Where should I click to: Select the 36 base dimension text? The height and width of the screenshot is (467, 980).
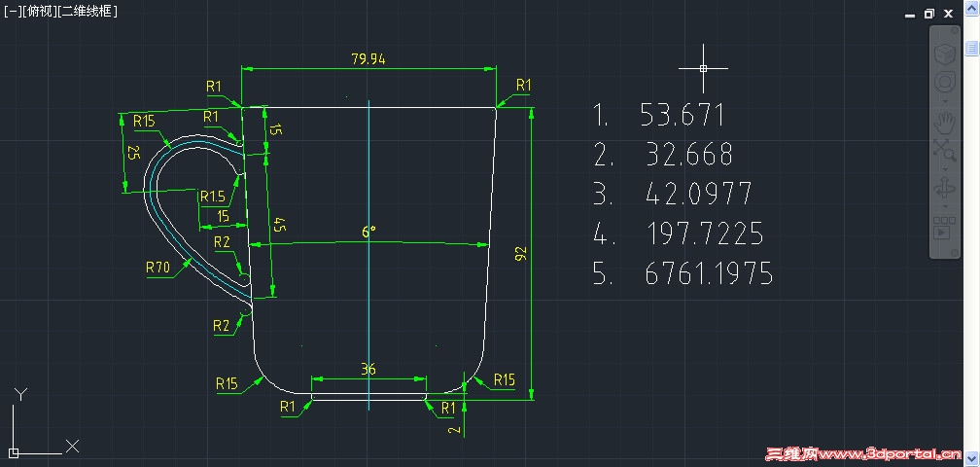[x=368, y=370]
